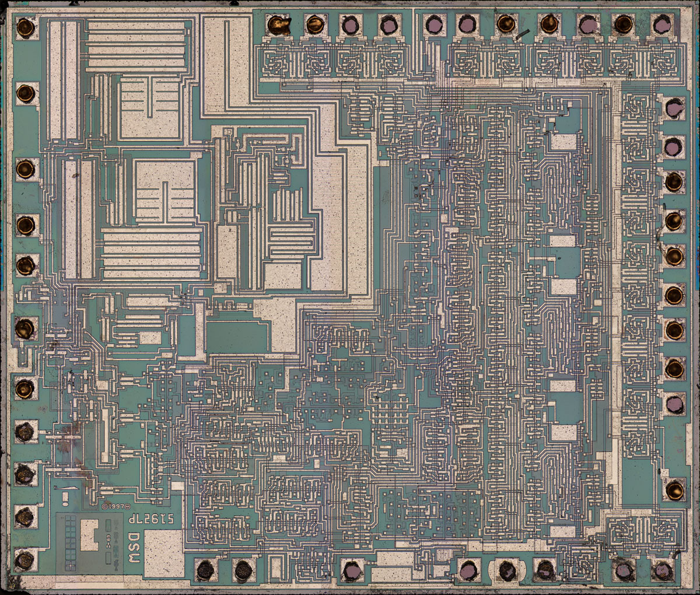This screenshot has height=595, width=700.
Task: Click the ©1997 copyright marking
Action: tap(115, 507)
